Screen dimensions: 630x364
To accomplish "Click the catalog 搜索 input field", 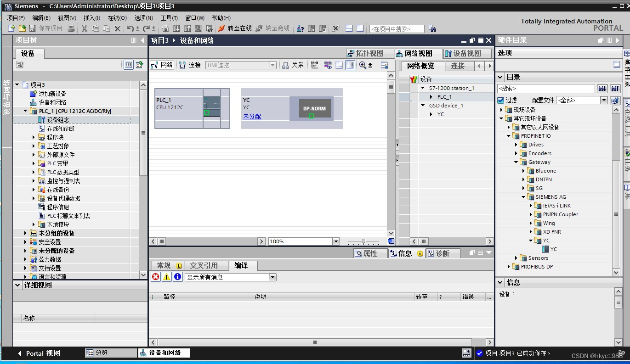I will click(546, 89).
